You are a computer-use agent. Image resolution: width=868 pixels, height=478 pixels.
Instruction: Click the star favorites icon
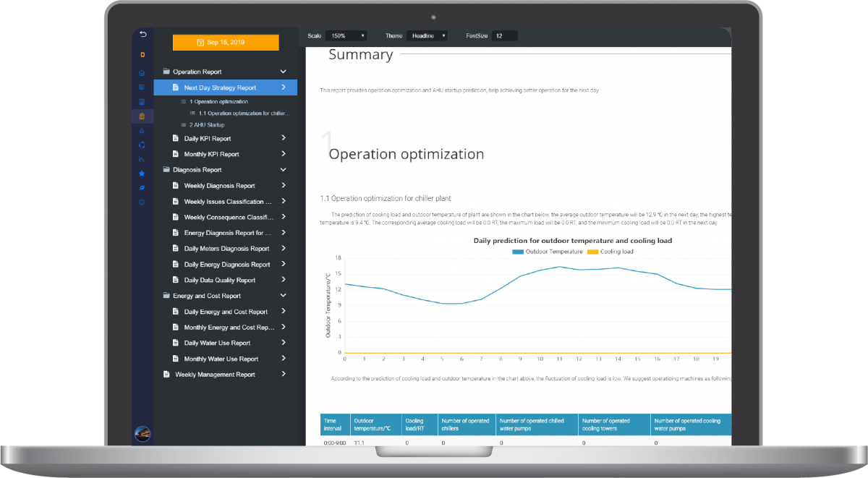[142, 174]
